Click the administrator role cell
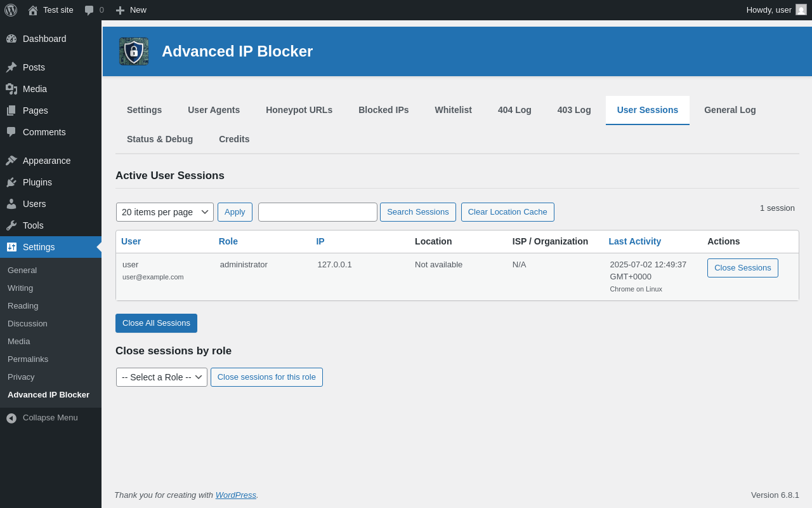 coord(244,265)
